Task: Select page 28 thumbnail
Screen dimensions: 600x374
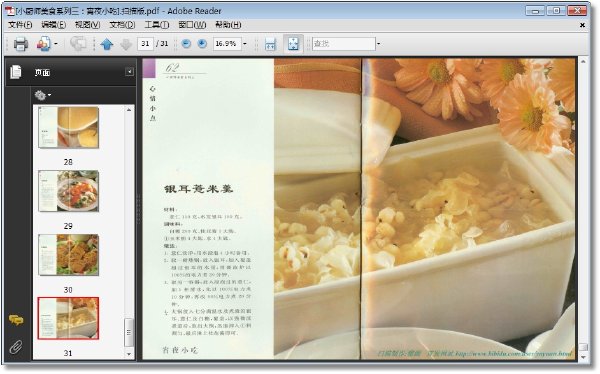Action: click(x=68, y=127)
